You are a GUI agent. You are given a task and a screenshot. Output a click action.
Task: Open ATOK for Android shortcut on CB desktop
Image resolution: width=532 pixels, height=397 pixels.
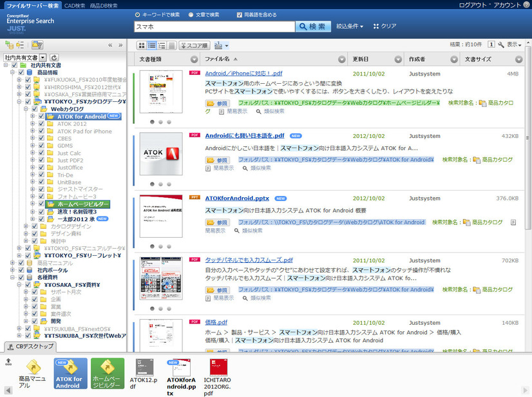pyautogui.click(x=70, y=374)
